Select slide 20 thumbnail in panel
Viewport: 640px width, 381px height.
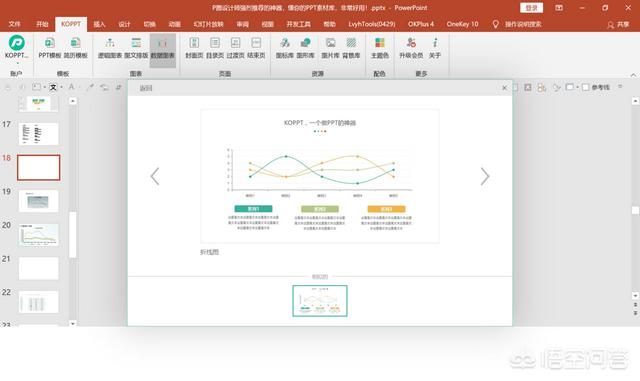[x=39, y=234]
